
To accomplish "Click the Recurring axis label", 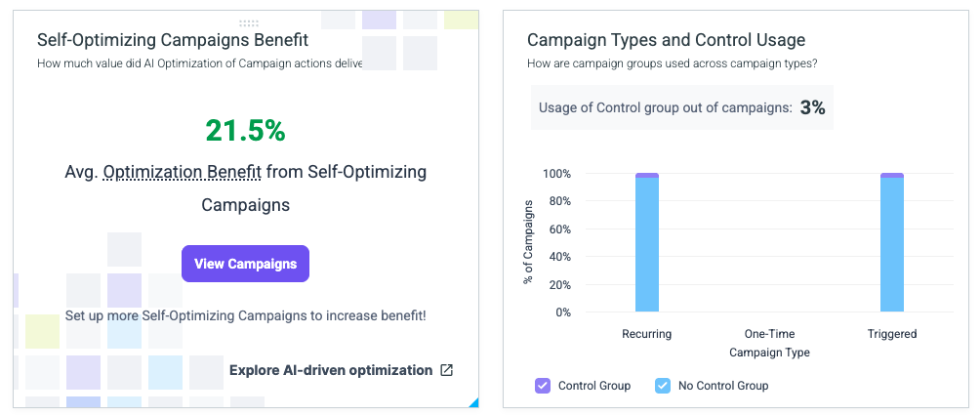I will pyautogui.click(x=647, y=334).
